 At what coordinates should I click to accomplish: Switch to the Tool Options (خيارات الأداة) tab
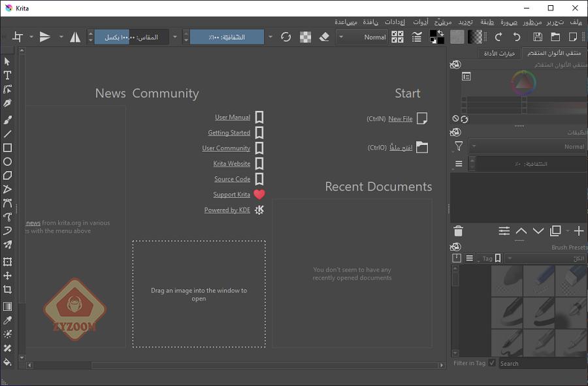click(499, 54)
